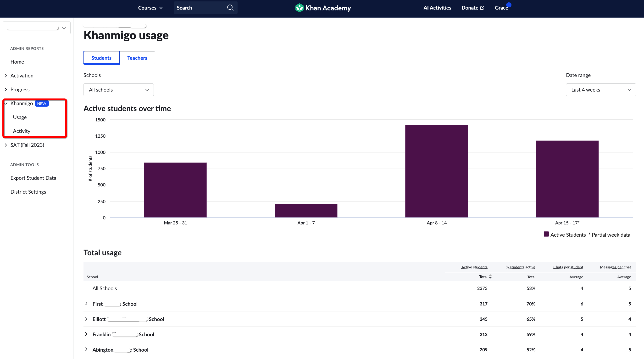Expand the Elliott School row
Image resolution: width=644 pixels, height=359 pixels.
click(87, 319)
